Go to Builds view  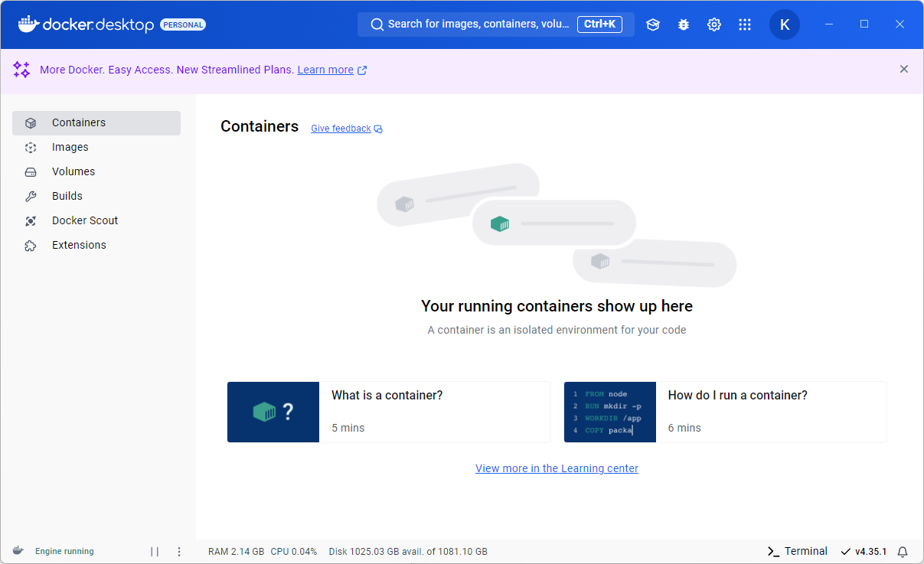point(96,196)
